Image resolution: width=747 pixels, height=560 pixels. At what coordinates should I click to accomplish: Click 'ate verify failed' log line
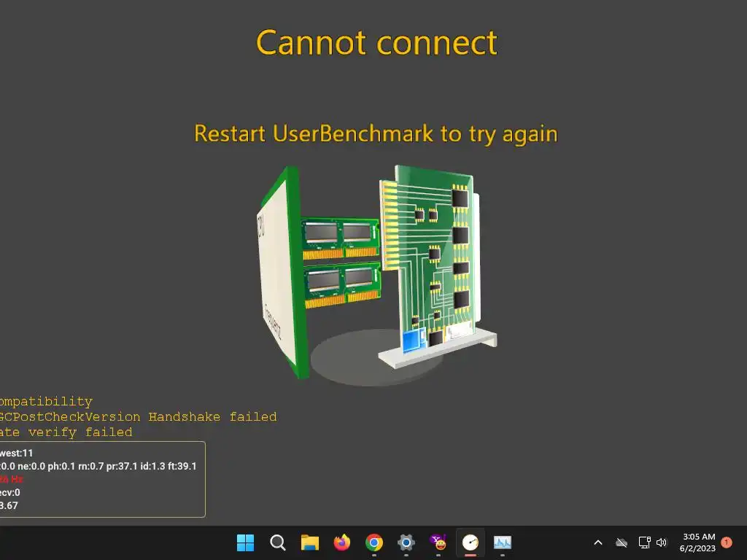[66, 432]
